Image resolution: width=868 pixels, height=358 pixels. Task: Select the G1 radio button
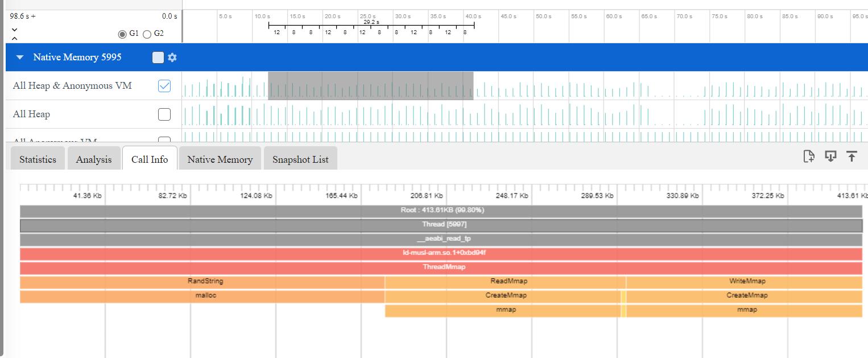click(122, 34)
